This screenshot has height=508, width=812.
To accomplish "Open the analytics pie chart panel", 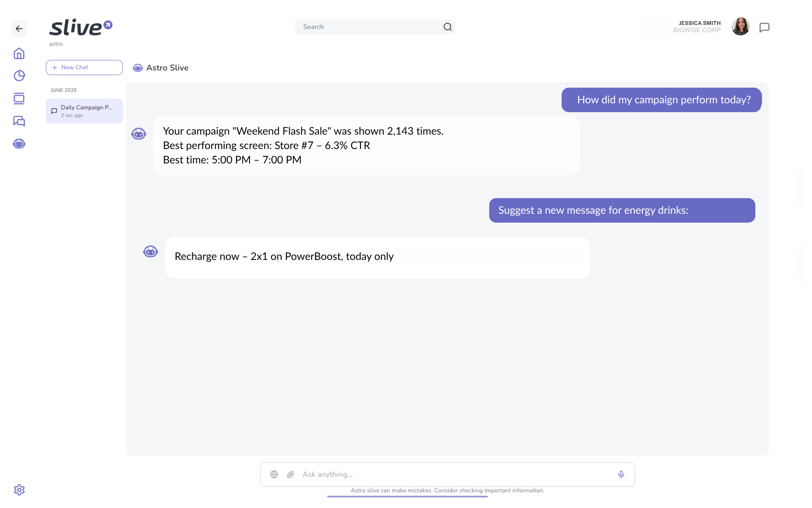I will 19,76.
